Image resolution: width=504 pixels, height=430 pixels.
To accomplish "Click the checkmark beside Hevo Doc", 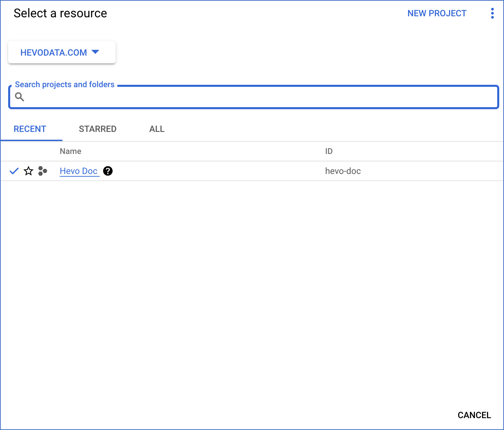I will [x=14, y=171].
